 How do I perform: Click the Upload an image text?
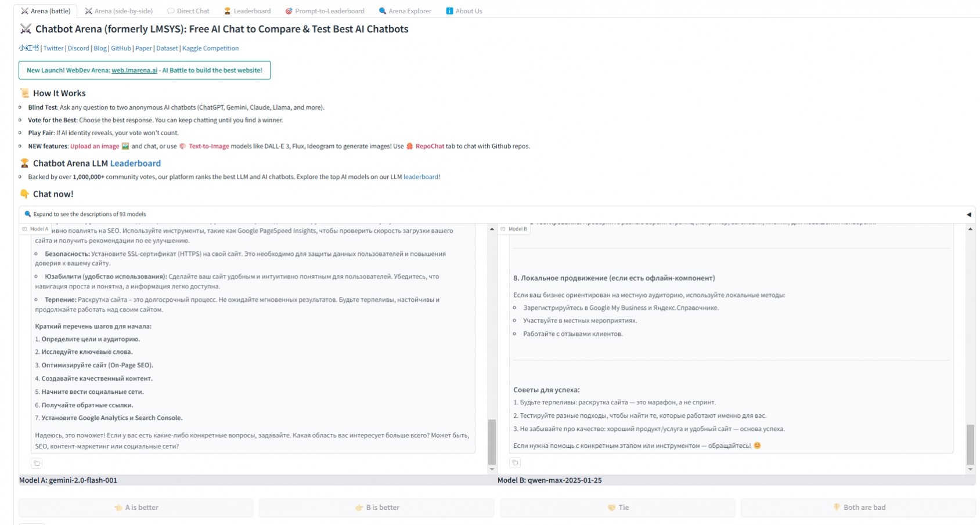coord(95,146)
